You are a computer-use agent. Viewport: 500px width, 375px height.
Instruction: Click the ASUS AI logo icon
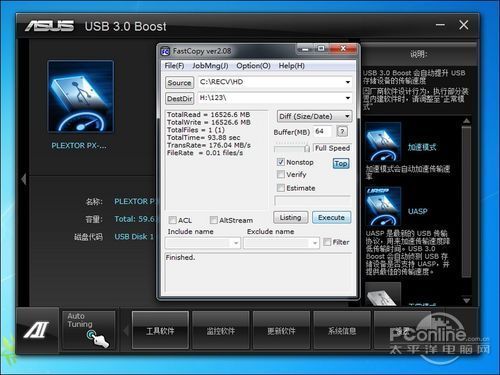37,330
